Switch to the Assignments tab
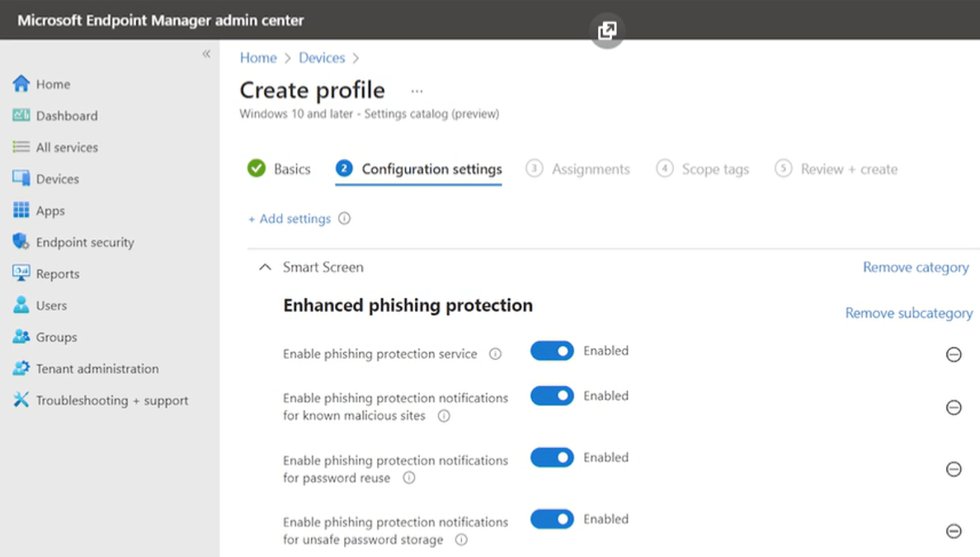The height and width of the screenshot is (557, 980). pos(577,169)
